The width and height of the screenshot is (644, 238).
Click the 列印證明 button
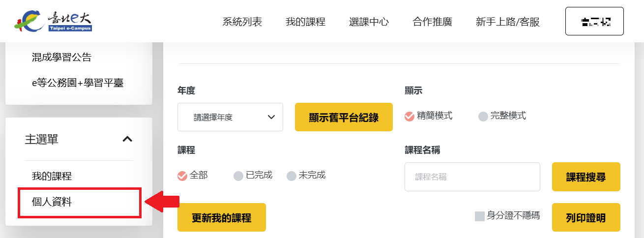(586, 217)
